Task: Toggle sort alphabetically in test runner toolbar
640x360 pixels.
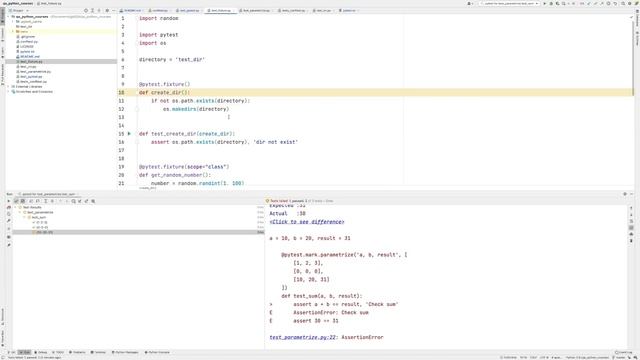Action: (31, 201)
